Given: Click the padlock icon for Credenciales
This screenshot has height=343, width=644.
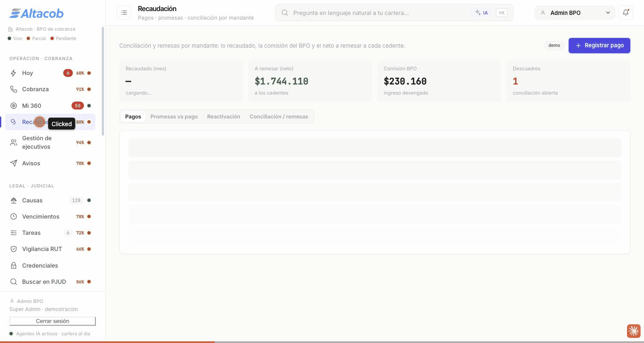Looking at the screenshot, I should (x=14, y=265).
